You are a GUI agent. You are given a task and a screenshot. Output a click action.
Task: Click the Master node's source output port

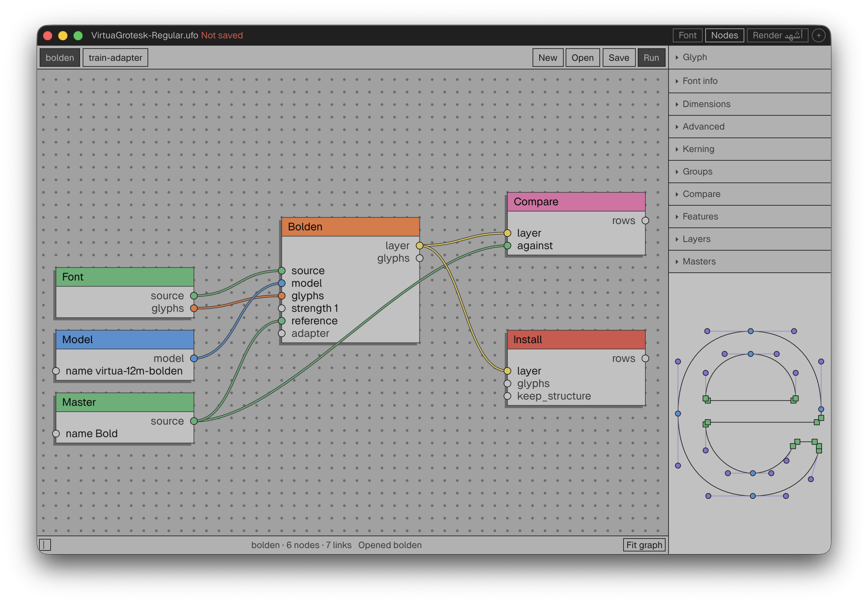click(194, 421)
